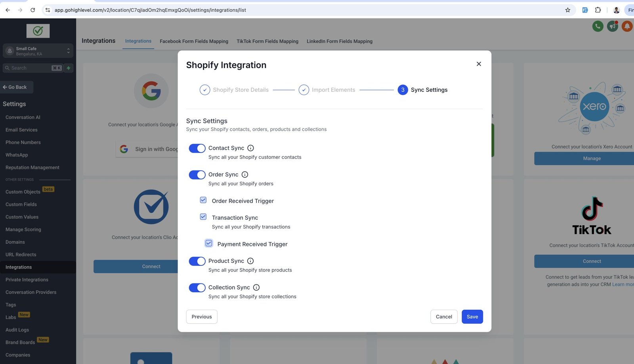Click the info icon next to Order Sync

pyautogui.click(x=245, y=175)
